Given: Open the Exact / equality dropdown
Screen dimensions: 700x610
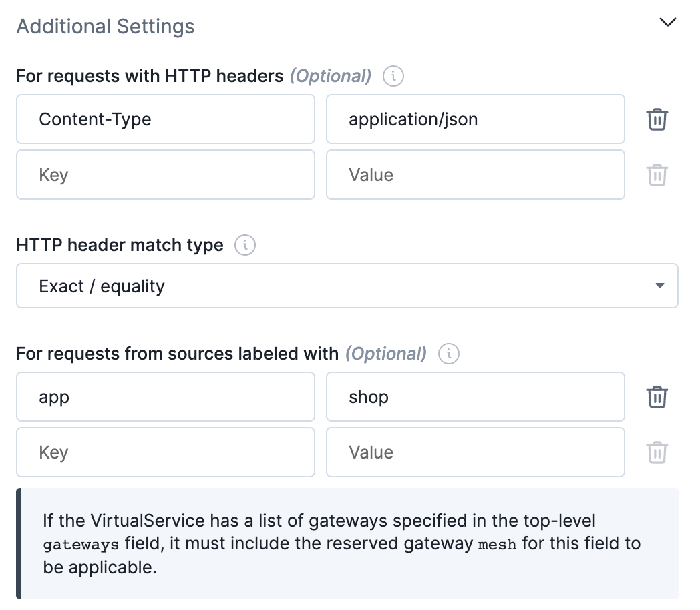Looking at the screenshot, I should [x=347, y=286].
